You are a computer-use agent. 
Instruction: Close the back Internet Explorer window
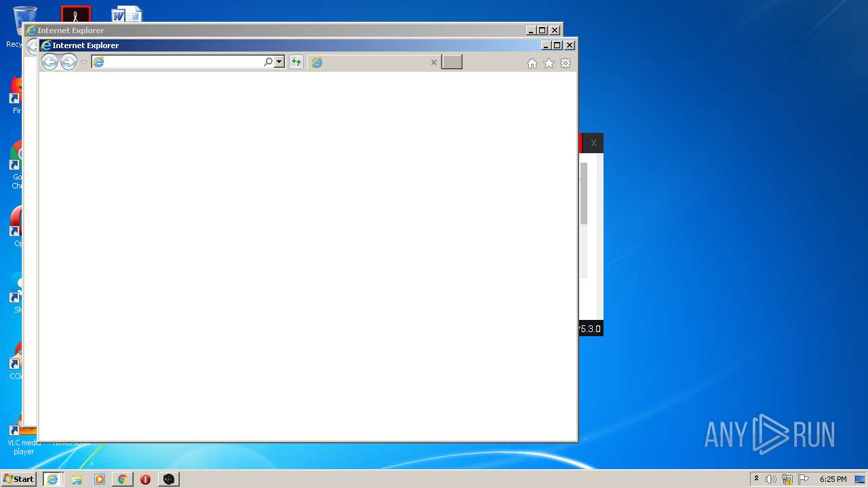tap(555, 30)
